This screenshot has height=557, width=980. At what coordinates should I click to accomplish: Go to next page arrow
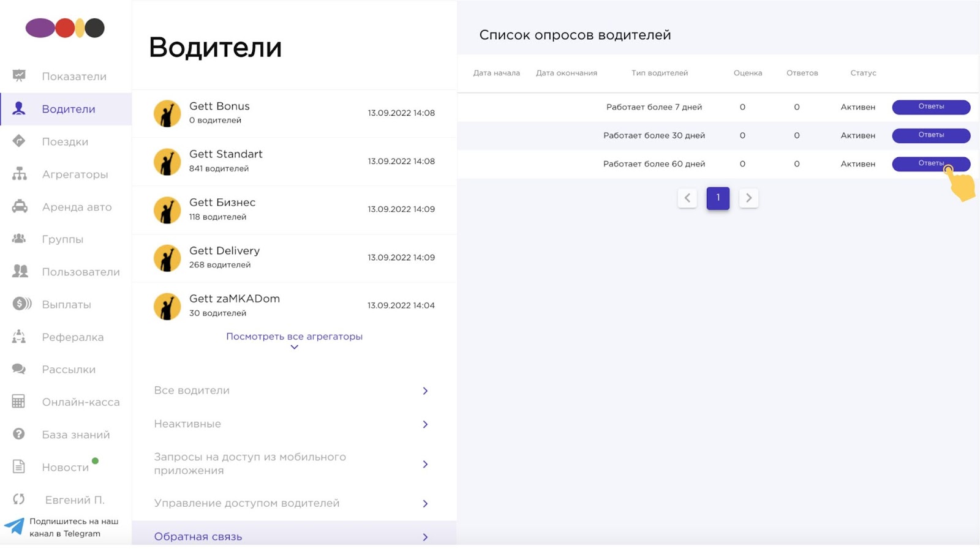click(x=748, y=198)
